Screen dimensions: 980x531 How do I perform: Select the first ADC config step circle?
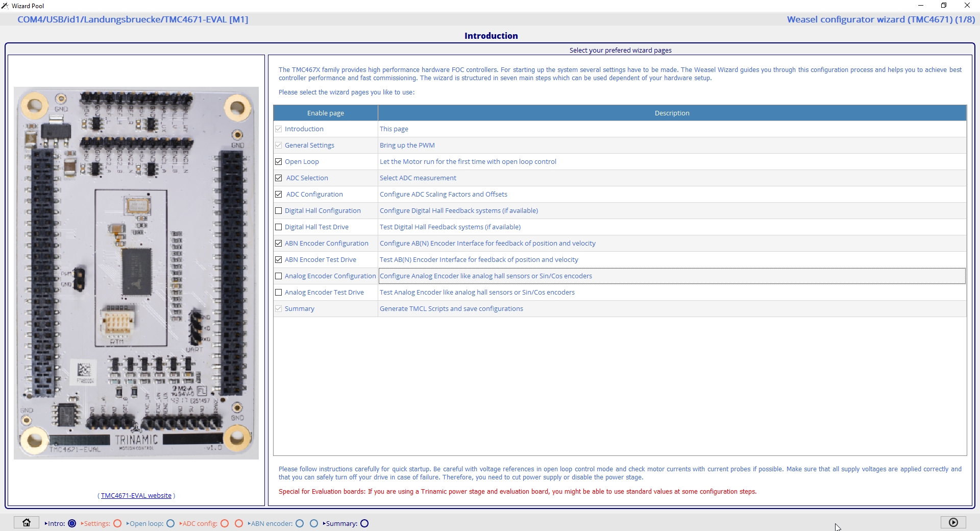pyautogui.click(x=225, y=523)
